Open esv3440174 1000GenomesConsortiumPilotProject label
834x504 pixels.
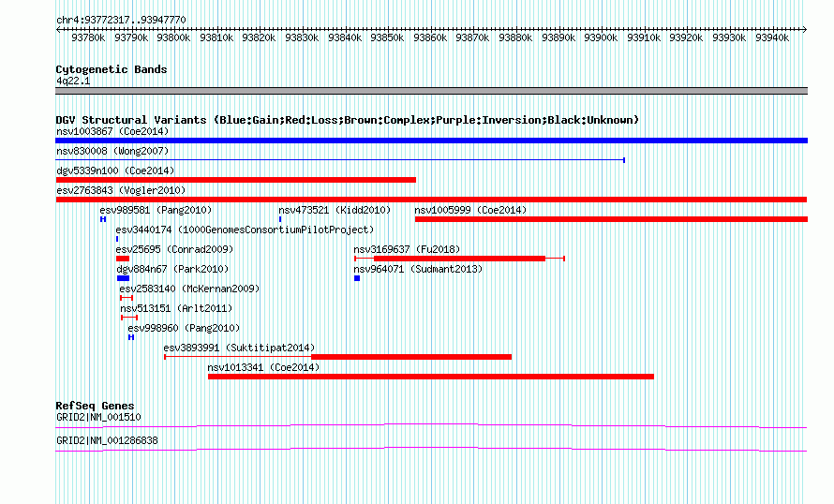[x=245, y=230]
